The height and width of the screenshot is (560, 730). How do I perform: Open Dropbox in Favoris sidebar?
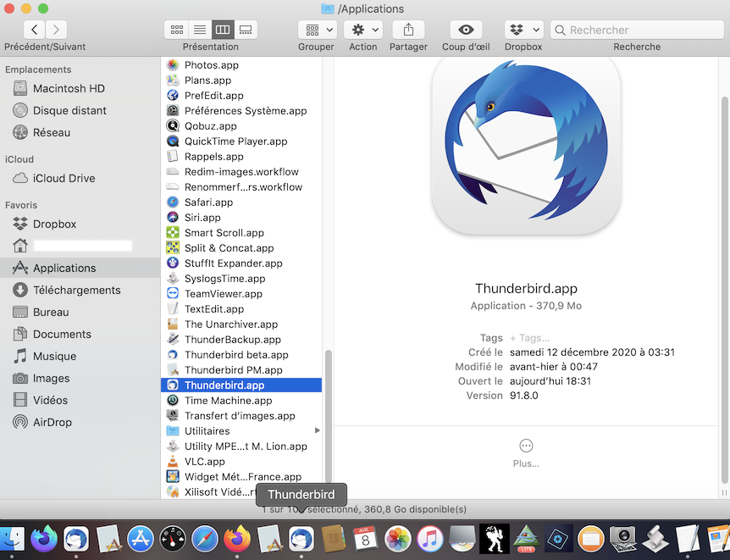pos(80,225)
